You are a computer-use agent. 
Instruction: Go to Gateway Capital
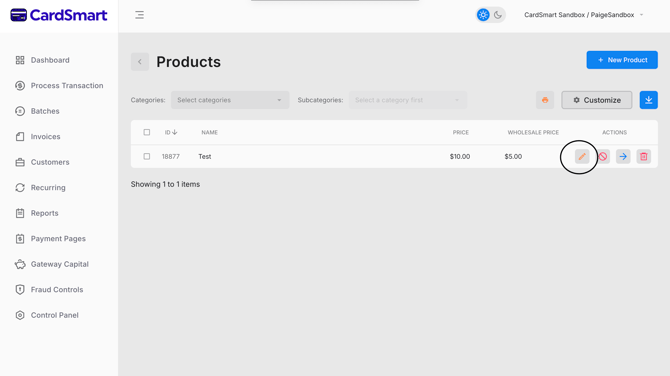[60, 264]
